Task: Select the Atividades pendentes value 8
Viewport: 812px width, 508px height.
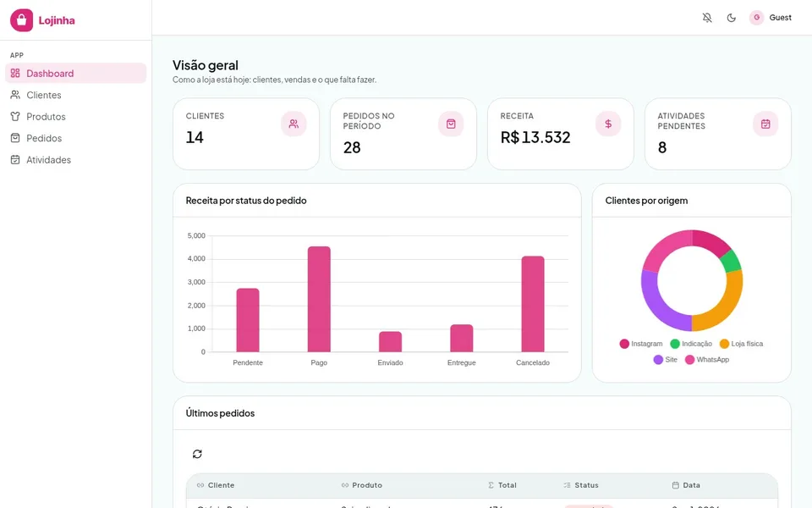Action: point(661,147)
